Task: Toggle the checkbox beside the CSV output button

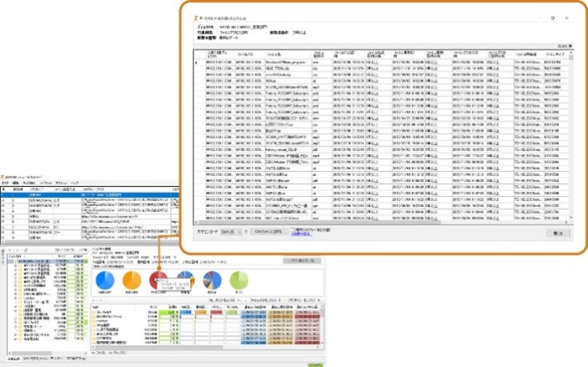Action: coord(291,230)
